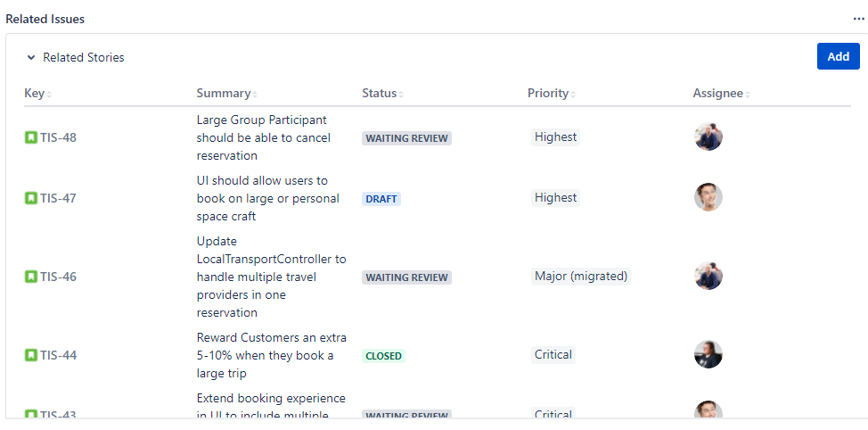Image resolution: width=868 pixels, height=430 pixels.
Task: Click the CLOSED status badge for TIS-44
Action: (x=384, y=356)
